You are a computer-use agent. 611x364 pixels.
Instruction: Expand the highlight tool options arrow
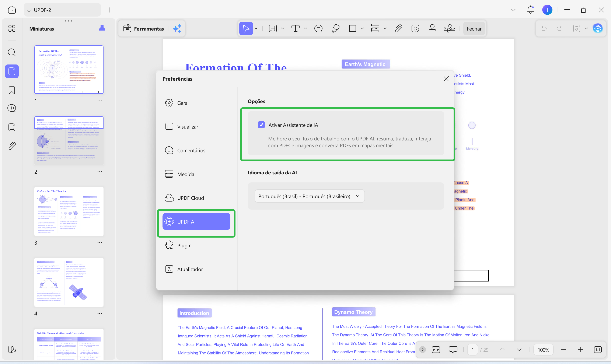(283, 28)
